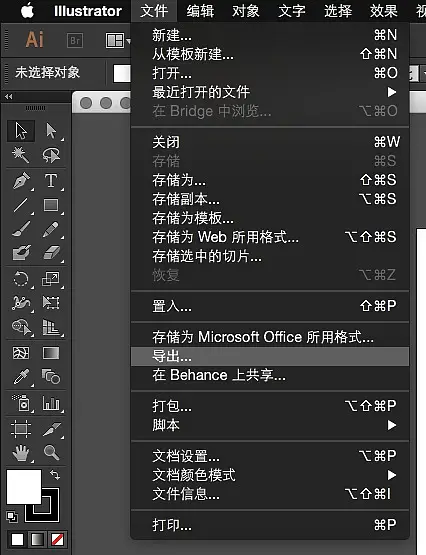Expand the 脚本 submenu
The height and width of the screenshot is (555, 426).
click(391, 425)
